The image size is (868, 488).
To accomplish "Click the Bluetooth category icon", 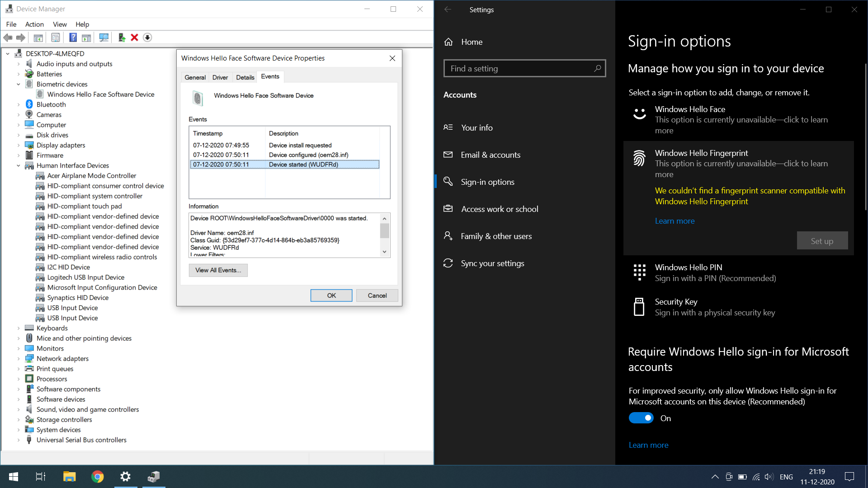I will point(29,104).
